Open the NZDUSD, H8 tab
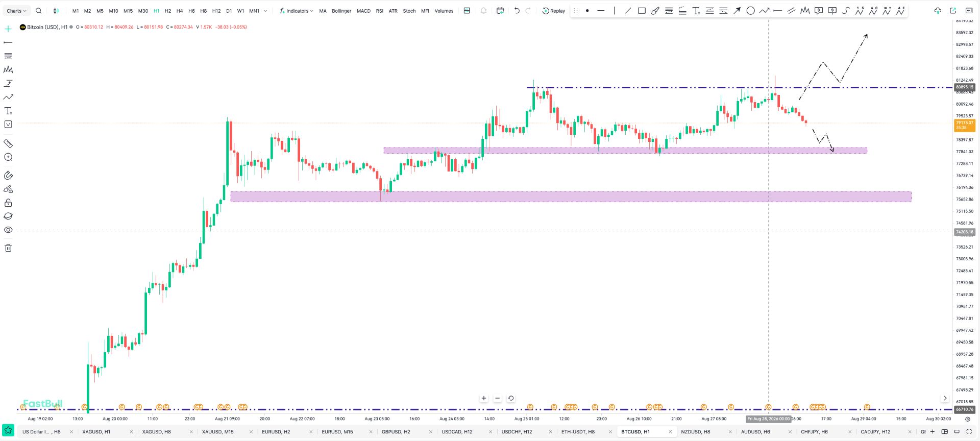The width and height of the screenshot is (980, 441). point(696,432)
